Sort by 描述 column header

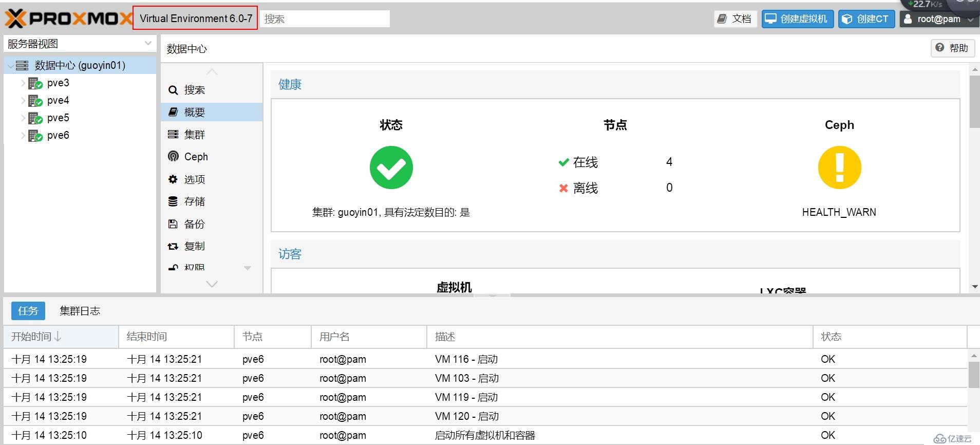click(x=620, y=337)
